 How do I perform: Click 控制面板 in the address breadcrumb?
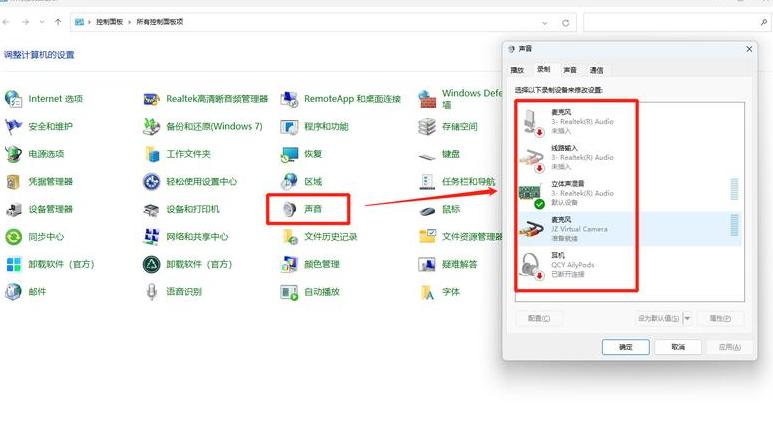[109, 22]
